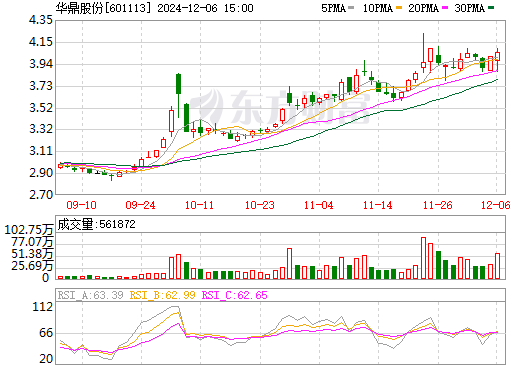This screenshot has height=365, width=520.
Task: Select the 30PMA legend label
Action: 469,8
